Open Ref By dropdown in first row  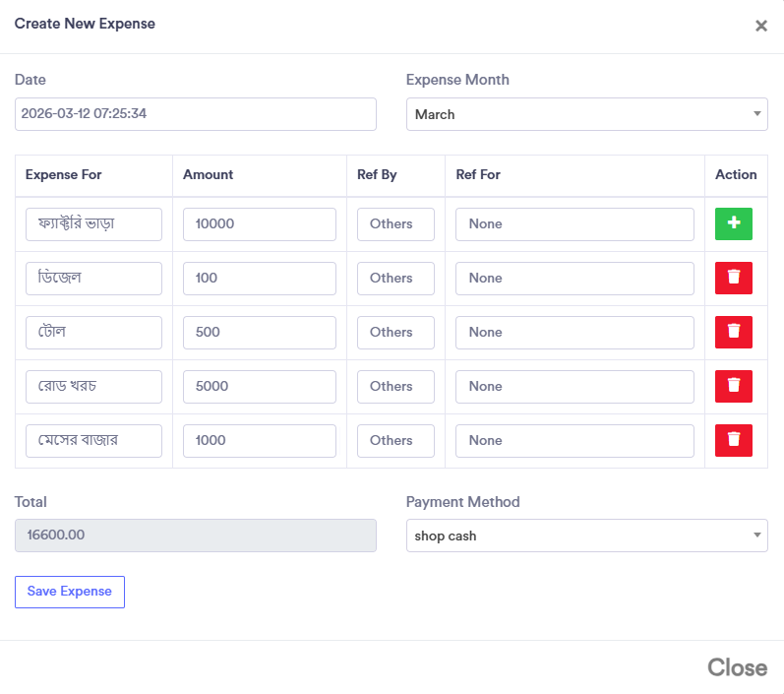[395, 223]
